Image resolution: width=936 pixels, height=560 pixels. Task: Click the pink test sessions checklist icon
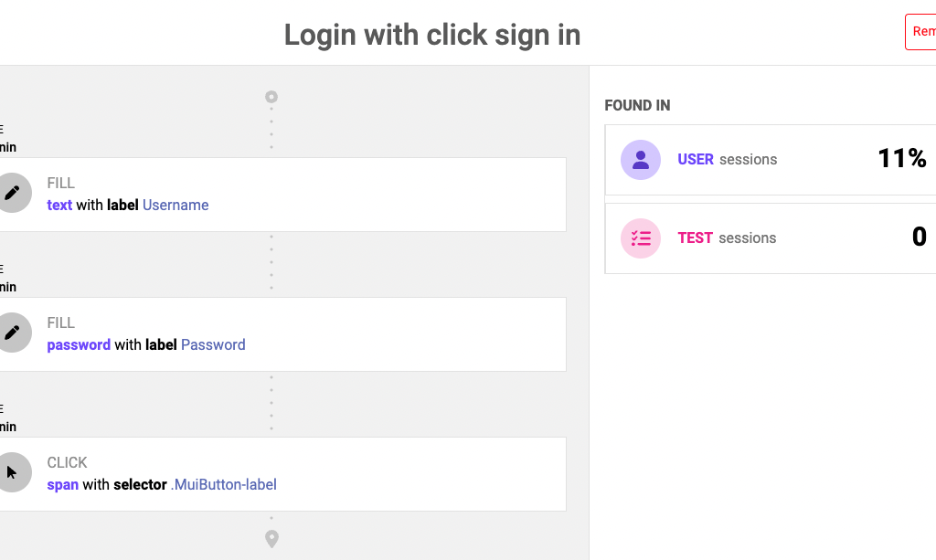[x=641, y=238]
